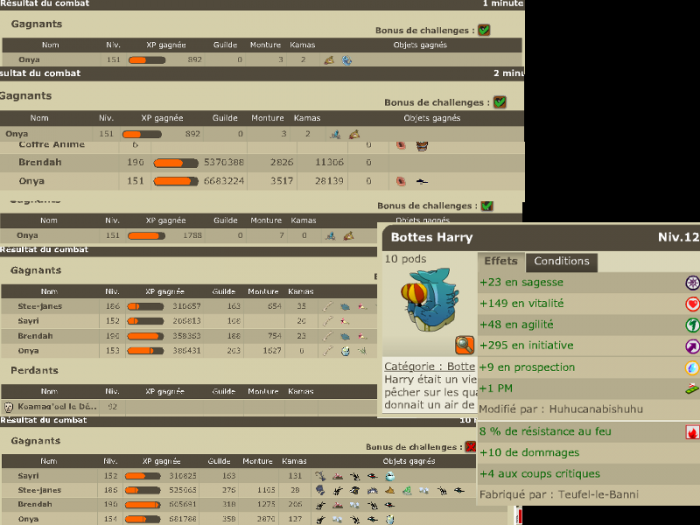
Task: Select the Effets tab
Action: (x=501, y=262)
